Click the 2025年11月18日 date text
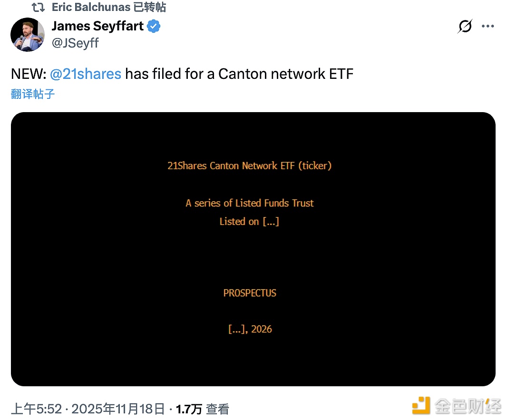 coord(119,408)
